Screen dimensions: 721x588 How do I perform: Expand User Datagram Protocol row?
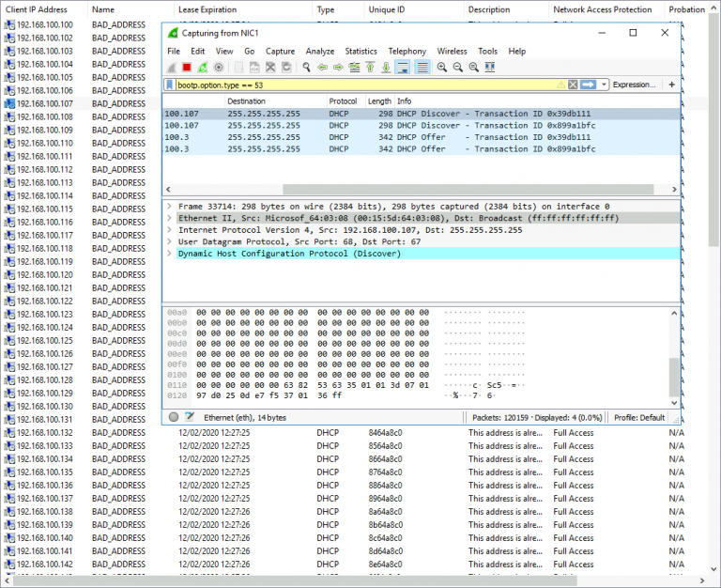[169, 241]
